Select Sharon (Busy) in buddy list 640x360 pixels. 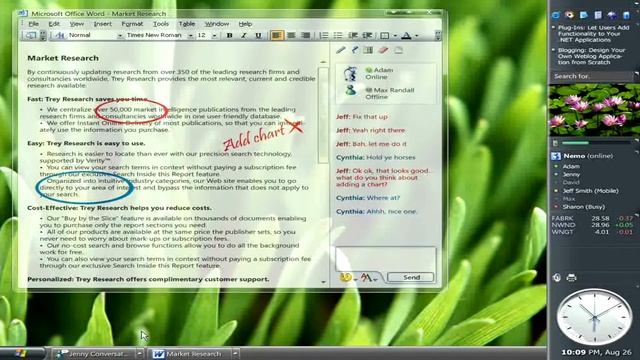[583, 207]
